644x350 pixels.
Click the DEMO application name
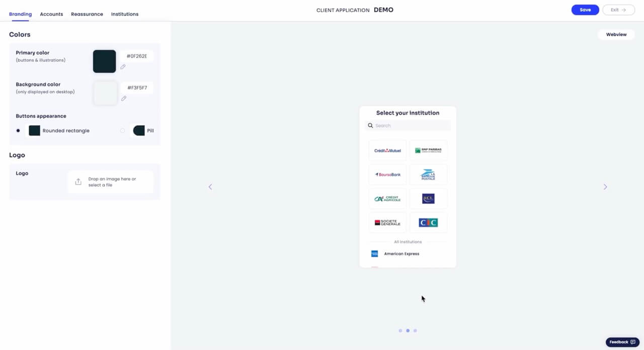[x=384, y=10]
